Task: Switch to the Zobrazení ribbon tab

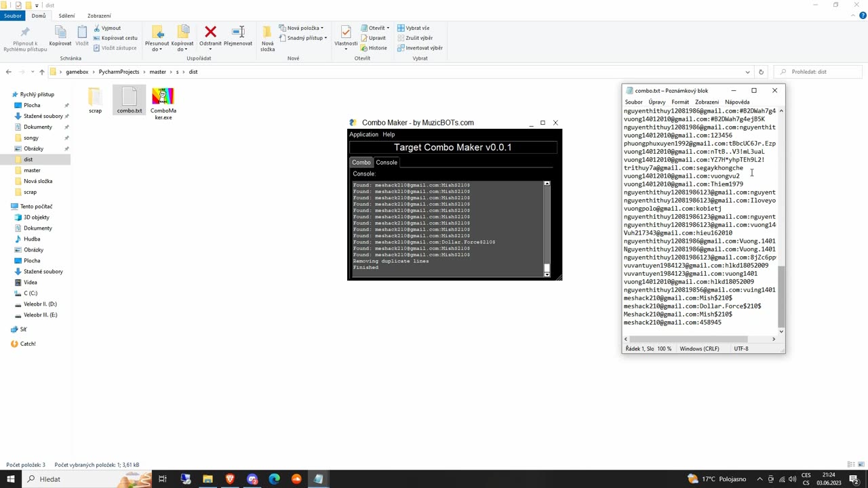Action: tap(99, 16)
